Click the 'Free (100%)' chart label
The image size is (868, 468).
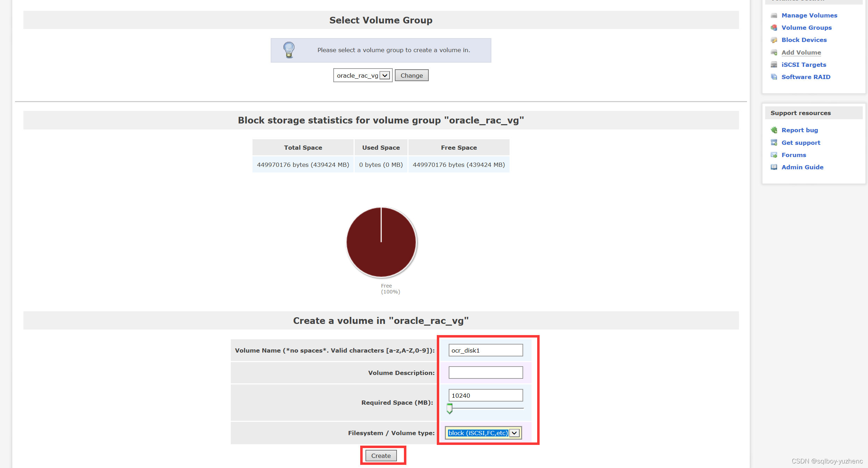pos(390,289)
